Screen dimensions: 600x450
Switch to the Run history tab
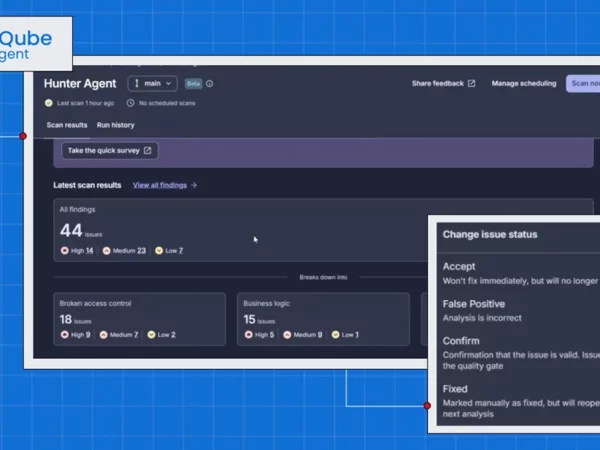[x=116, y=125]
